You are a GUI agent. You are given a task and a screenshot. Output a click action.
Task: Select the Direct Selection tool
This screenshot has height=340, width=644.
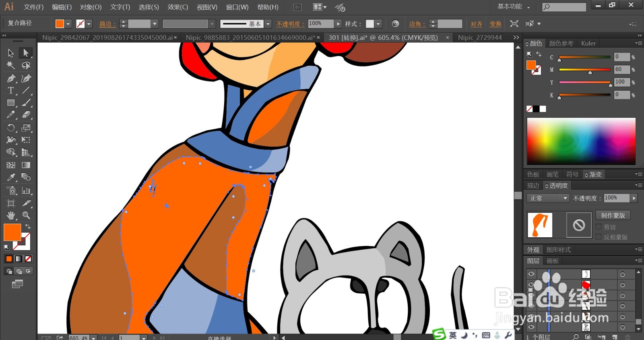click(26, 53)
